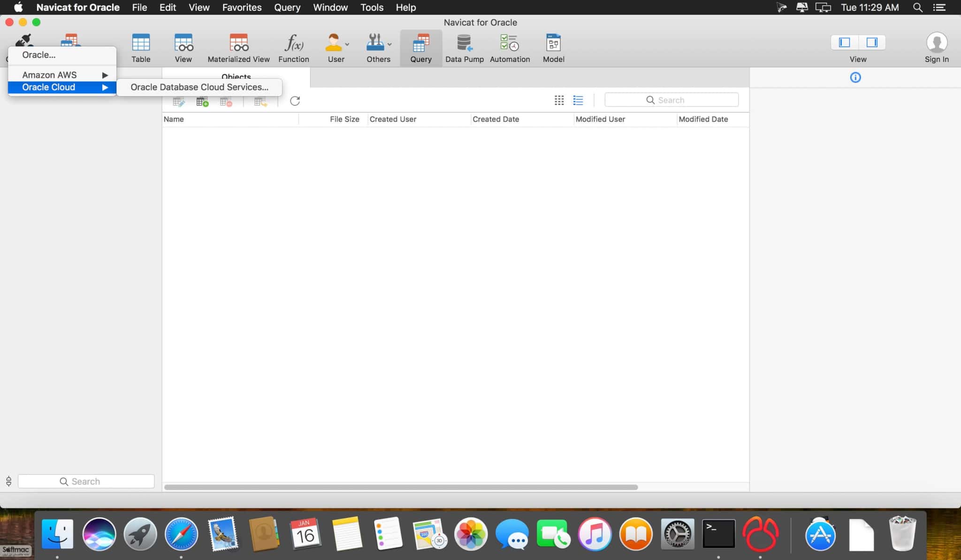961x560 pixels.
Task: Select the Query toolbar icon
Action: pos(421,48)
